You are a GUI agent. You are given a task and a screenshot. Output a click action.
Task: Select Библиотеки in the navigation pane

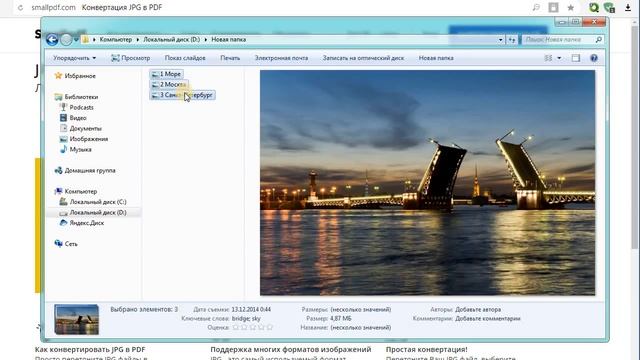[76, 97]
